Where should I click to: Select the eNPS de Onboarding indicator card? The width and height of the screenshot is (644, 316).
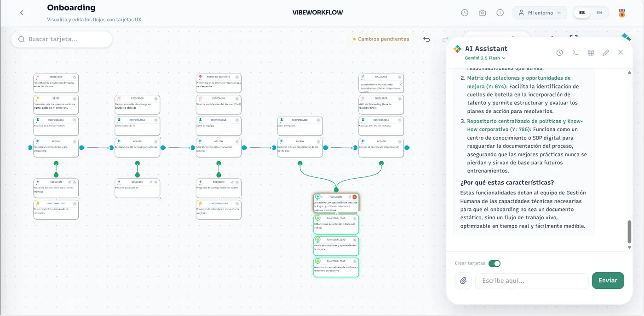pyautogui.click(x=381, y=105)
